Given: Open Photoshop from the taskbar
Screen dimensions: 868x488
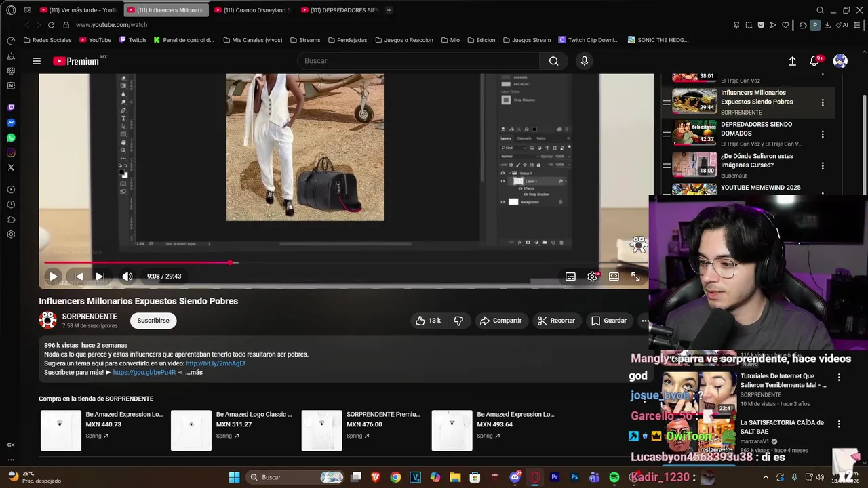Looking at the screenshot, I should tap(574, 477).
